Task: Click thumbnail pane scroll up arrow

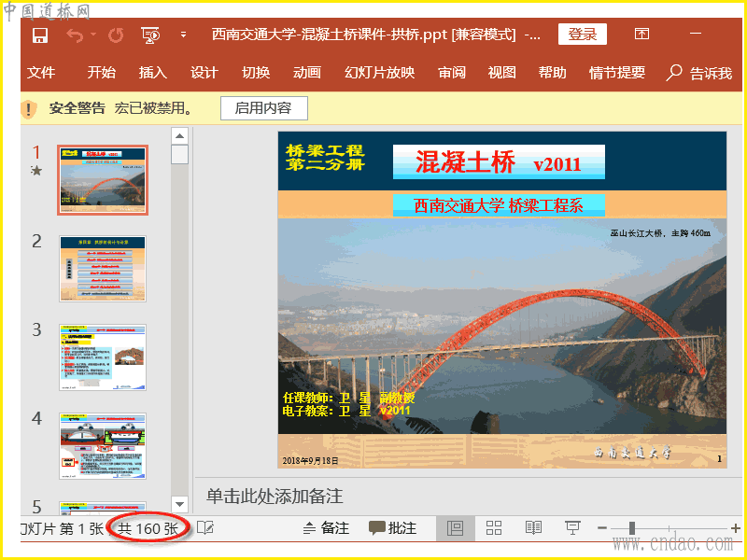Action: [179, 136]
